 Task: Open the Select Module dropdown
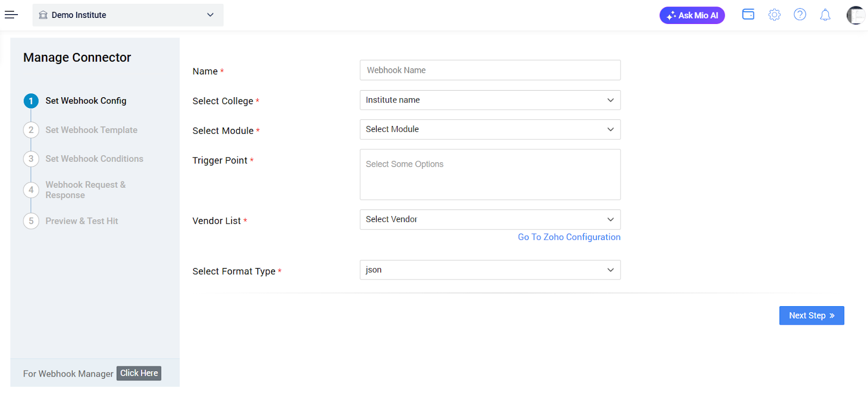click(x=489, y=129)
